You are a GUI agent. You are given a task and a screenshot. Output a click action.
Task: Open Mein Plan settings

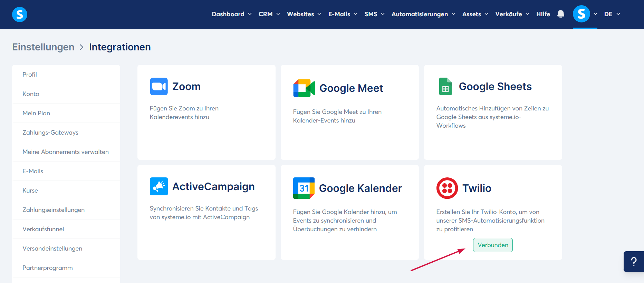[x=66, y=113]
